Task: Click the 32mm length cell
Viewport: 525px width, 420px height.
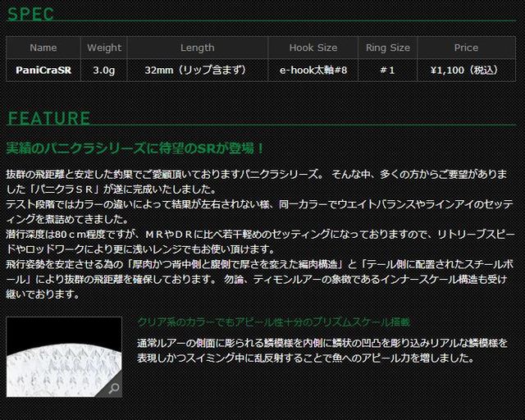Action: pyautogui.click(x=198, y=71)
